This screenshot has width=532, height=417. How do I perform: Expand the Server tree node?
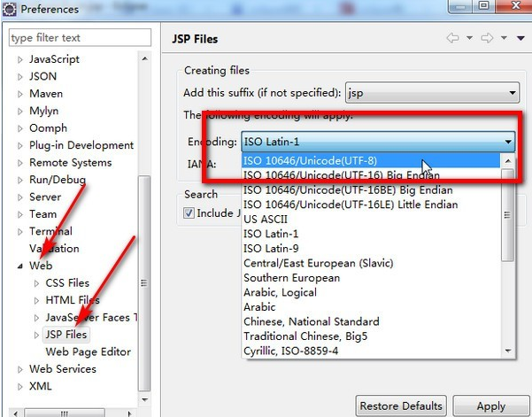(x=20, y=197)
